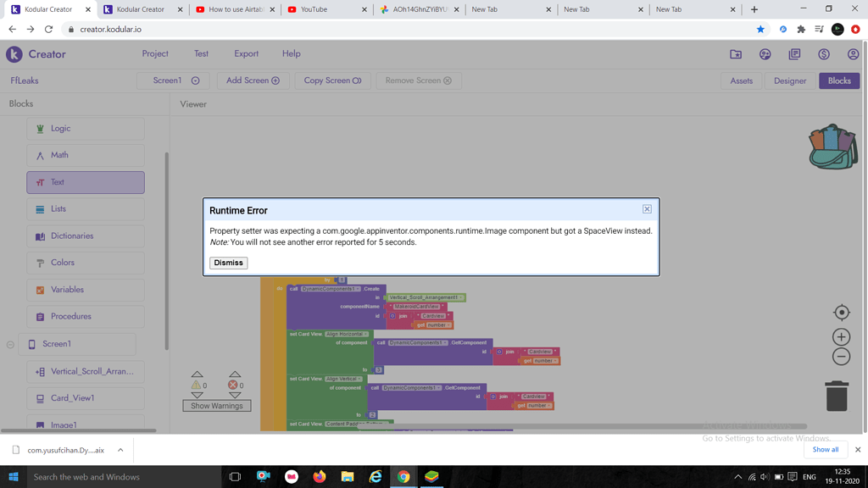Click the address bar showing creator.kodular.io
868x488 pixels.
pyautogui.click(x=409, y=30)
